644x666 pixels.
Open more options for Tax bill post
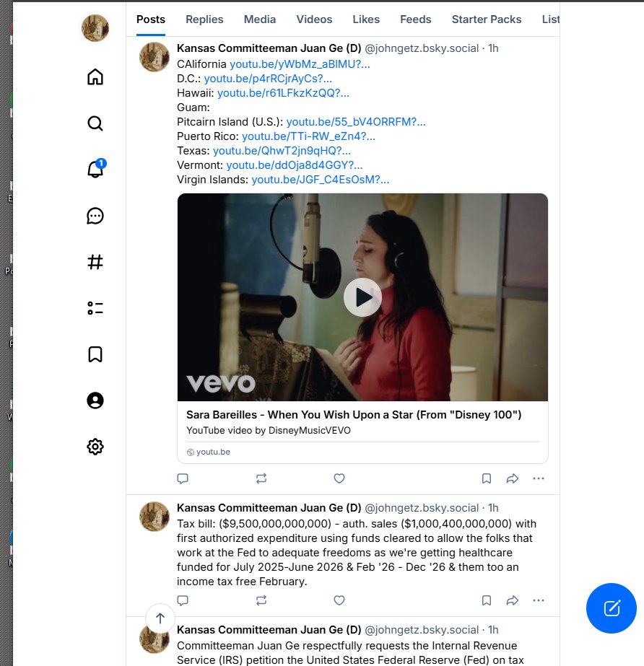click(x=539, y=600)
